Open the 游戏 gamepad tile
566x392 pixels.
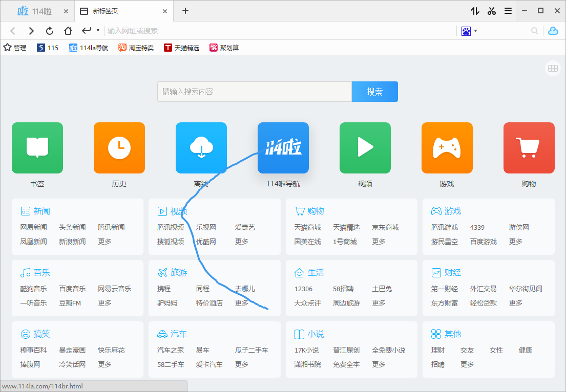pos(447,148)
